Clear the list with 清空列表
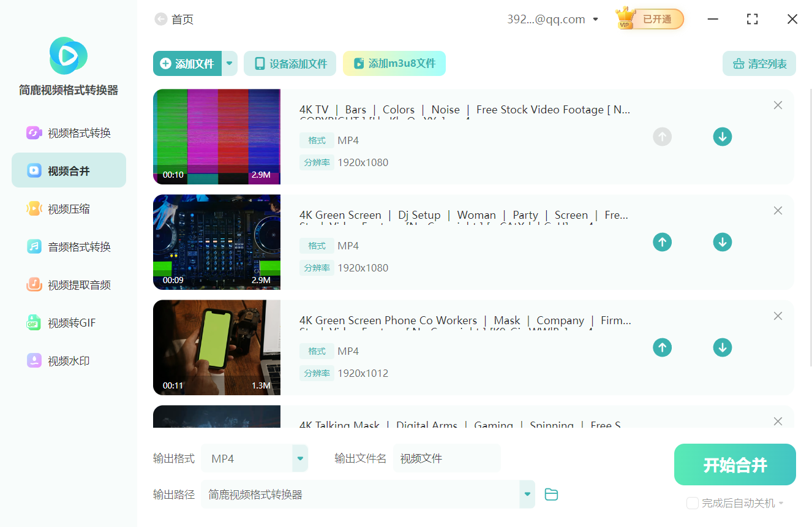This screenshot has width=812, height=527. click(x=759, y=63)
